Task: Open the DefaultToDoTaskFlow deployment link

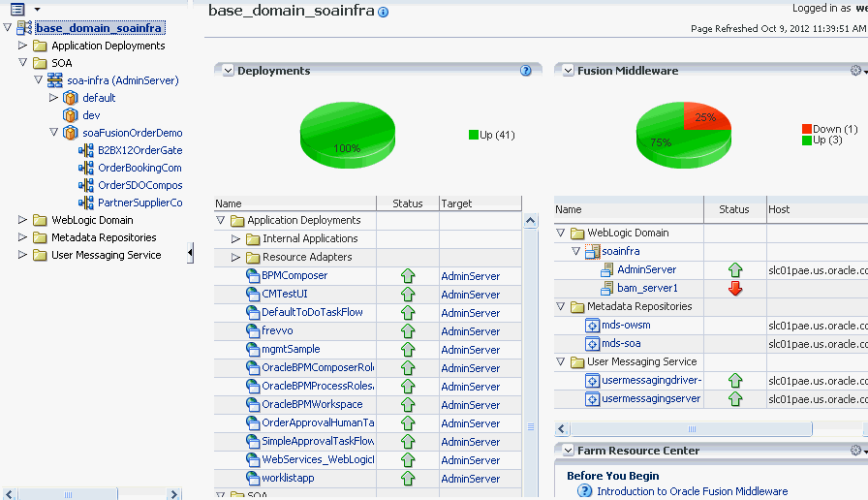Action: click(x=312, y=312)
